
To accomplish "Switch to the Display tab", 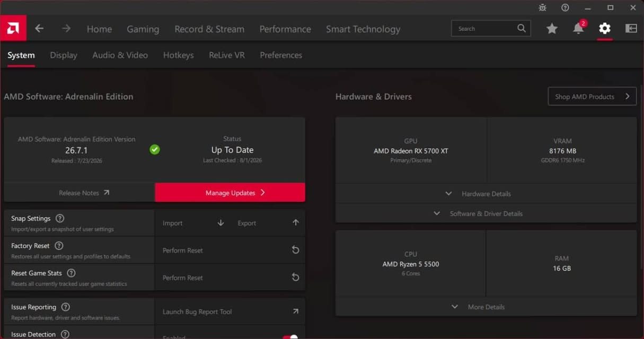I will point(64,55).
